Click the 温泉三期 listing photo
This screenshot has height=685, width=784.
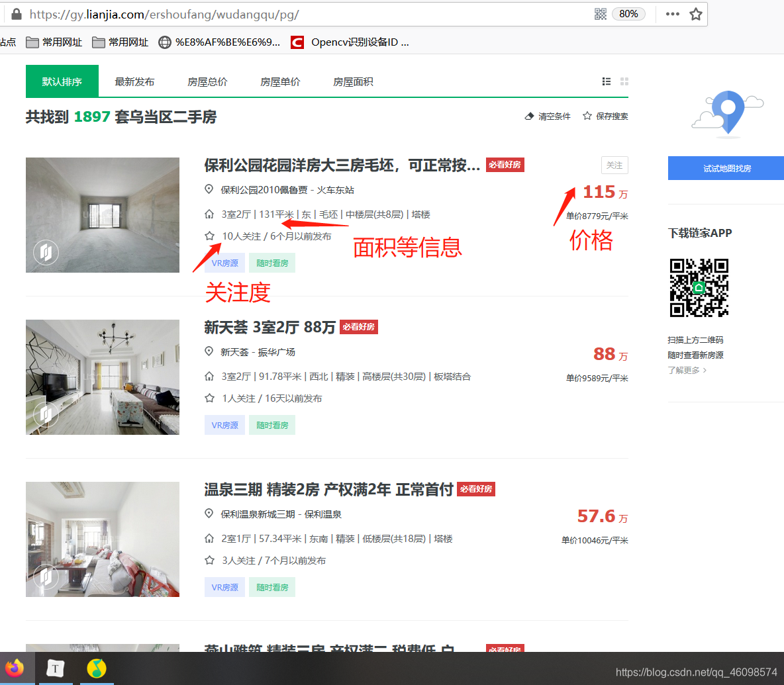click(x=103, y=539)
